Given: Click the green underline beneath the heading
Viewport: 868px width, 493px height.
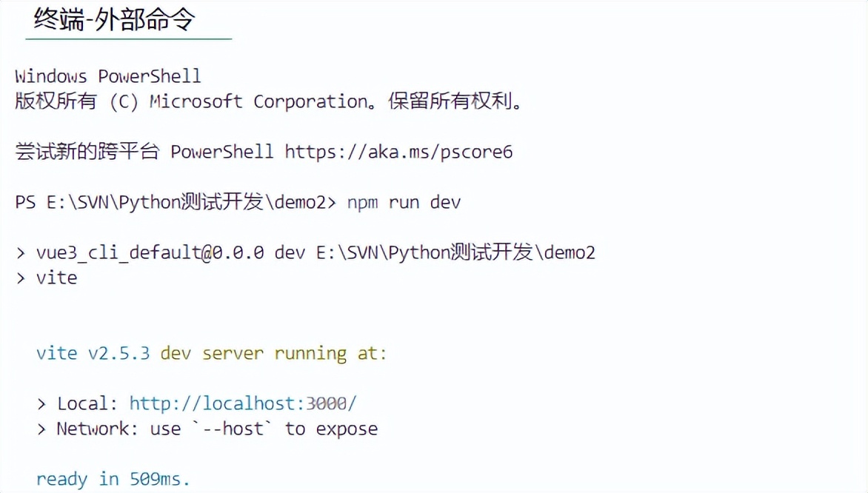Looking at the screenshot, I should (128, 38).
